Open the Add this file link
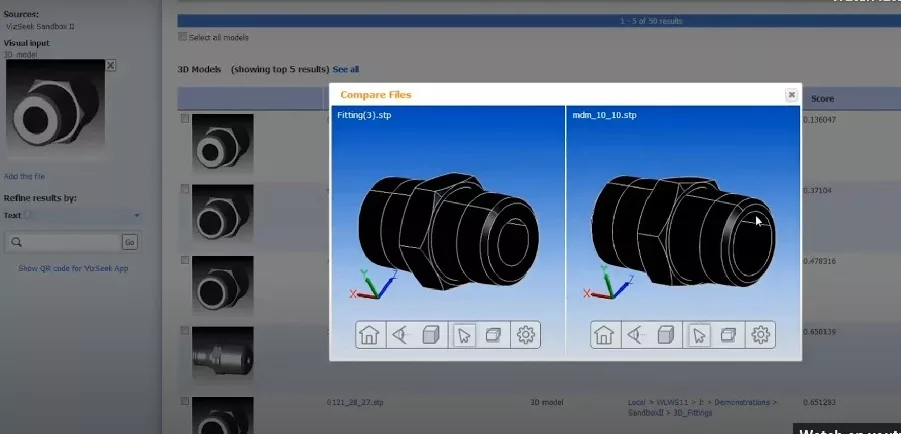The height and width of the screenshot is (434, 901). (x=24, y=176)
